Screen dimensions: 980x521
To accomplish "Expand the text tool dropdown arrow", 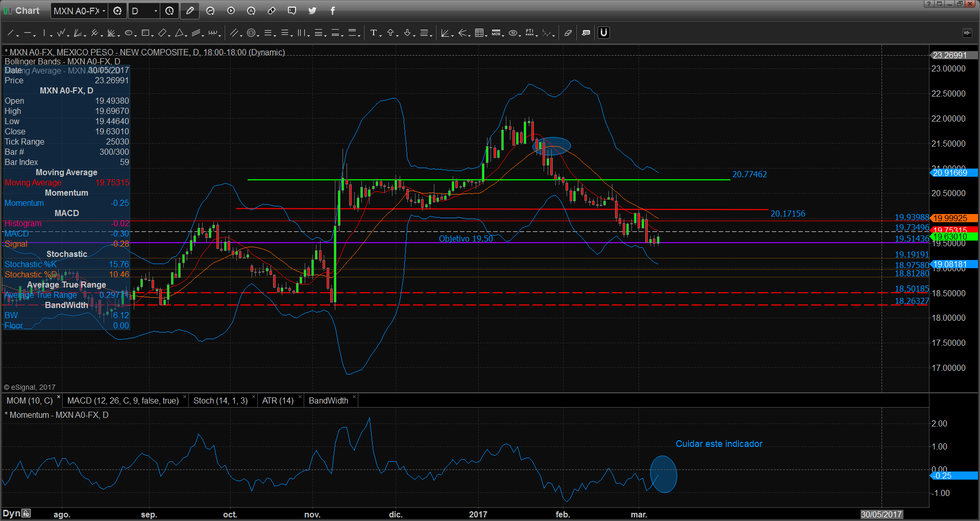I will [x=381, y=36].
